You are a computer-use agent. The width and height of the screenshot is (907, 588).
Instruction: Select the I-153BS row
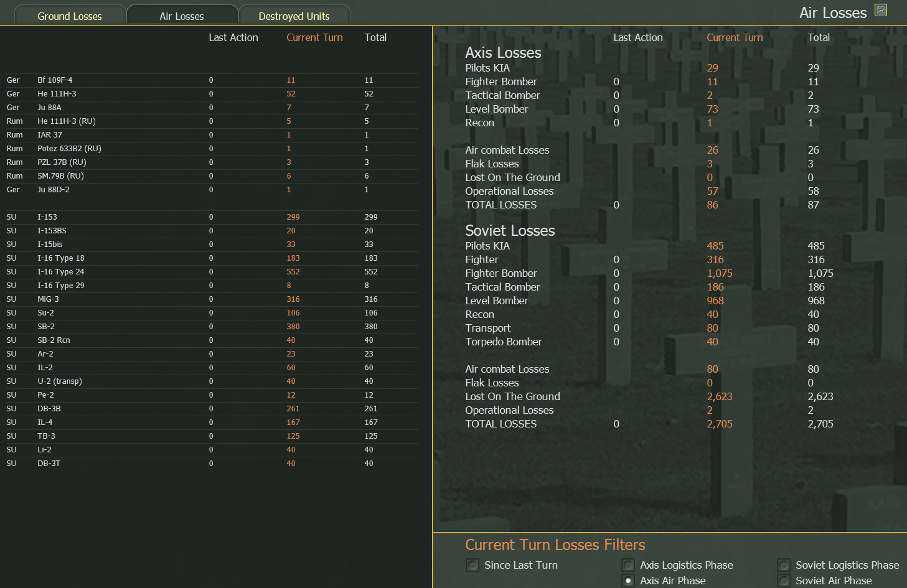point(212,231)
